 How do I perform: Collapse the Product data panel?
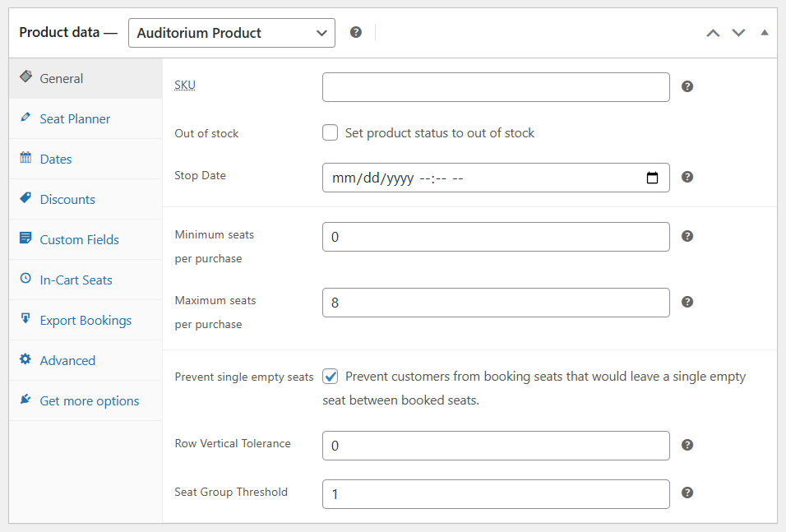(765, 33)
